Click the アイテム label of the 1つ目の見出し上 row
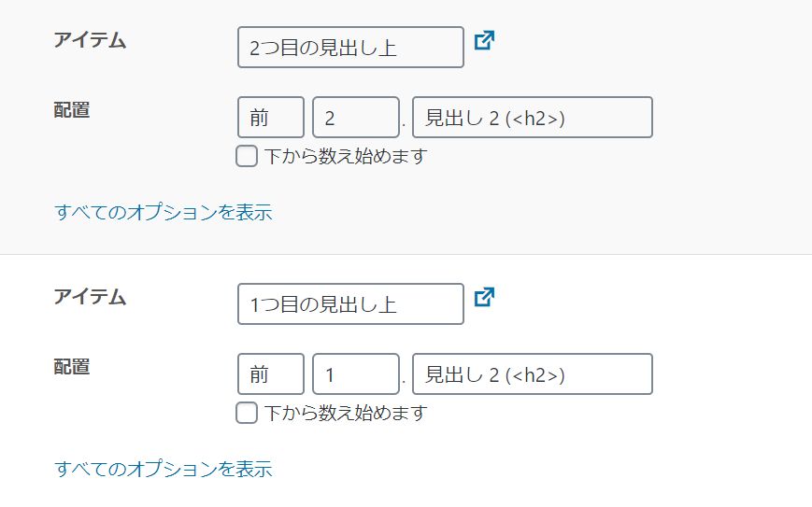This screenshot has height=507, width=812. click(x=90, y=296)
